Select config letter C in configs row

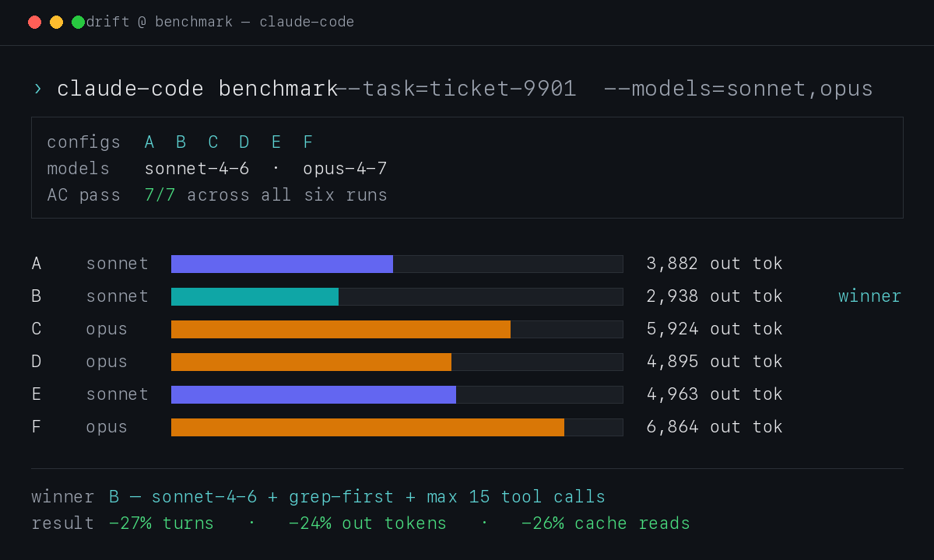(212, 142)
